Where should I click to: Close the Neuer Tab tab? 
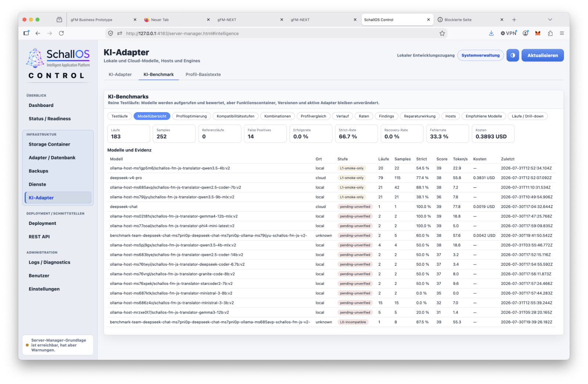[208, 20]
